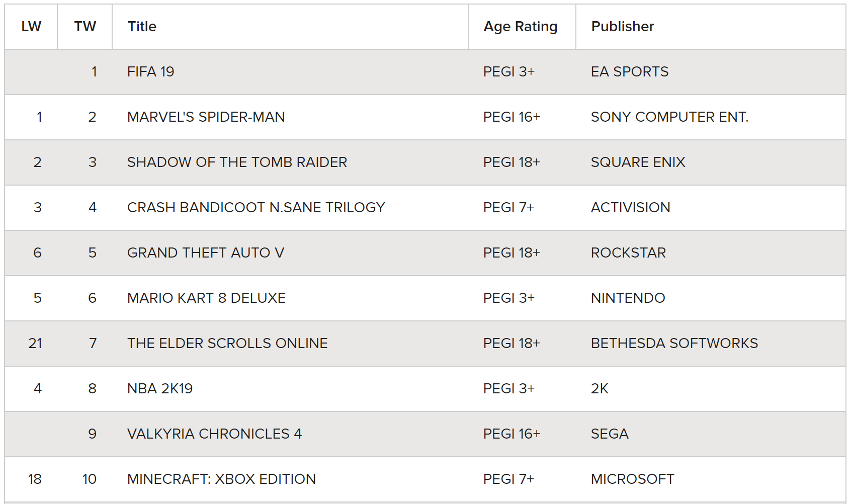Screen dimensions: 852x504
Task: Select the Title column header
Action: click(290, 27)
